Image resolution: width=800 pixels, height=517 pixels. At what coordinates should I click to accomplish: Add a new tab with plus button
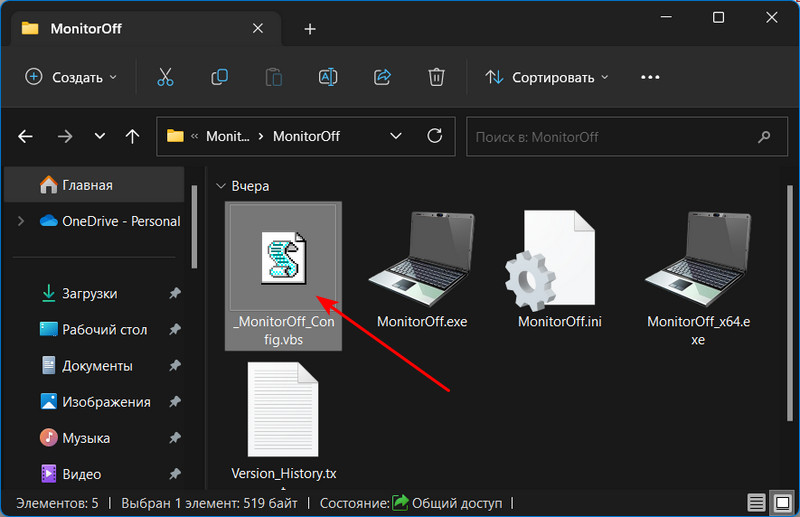310,29
